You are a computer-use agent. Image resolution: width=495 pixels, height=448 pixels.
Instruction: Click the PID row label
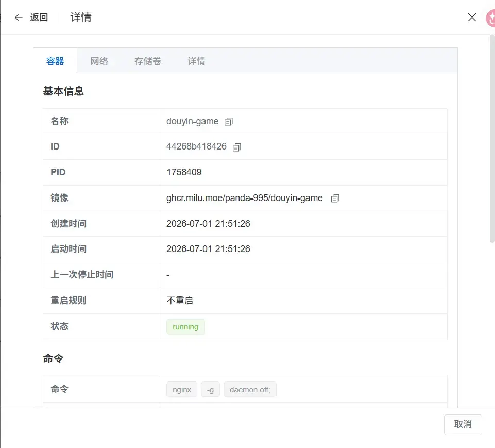tap(58, 172)
